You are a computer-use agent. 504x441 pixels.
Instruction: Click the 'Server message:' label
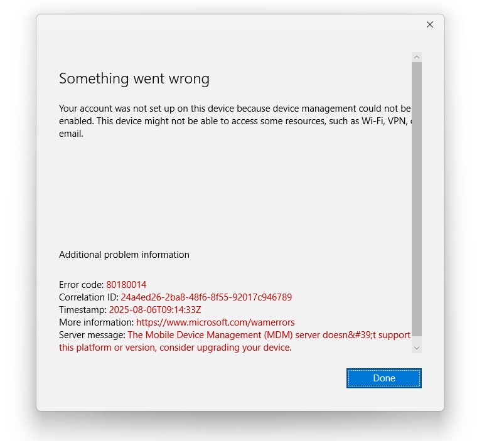click(x=92, y=335)
